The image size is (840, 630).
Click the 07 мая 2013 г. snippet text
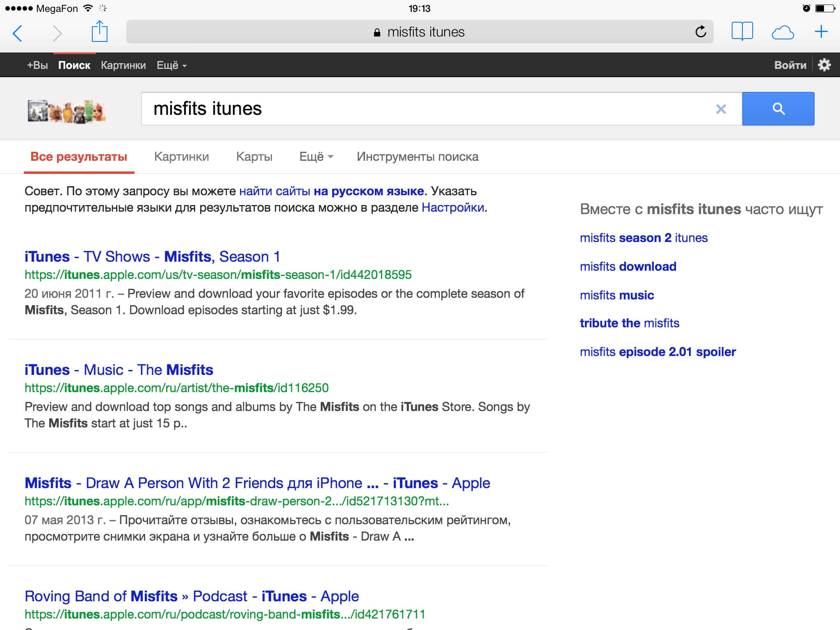coord(65,520)
